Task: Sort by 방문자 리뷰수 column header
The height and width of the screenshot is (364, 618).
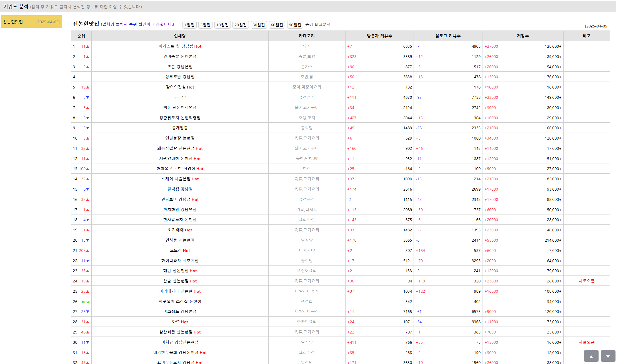Action: pos(379,36)
